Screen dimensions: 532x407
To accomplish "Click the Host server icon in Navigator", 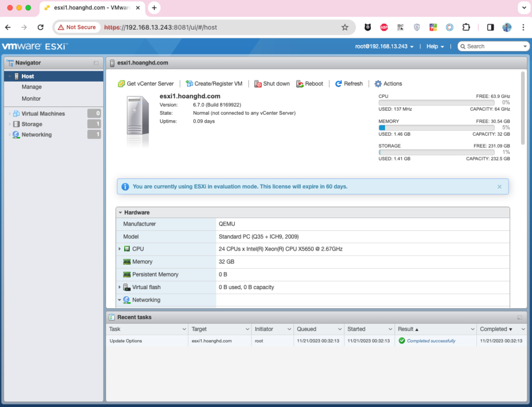I will coord(16,76).
